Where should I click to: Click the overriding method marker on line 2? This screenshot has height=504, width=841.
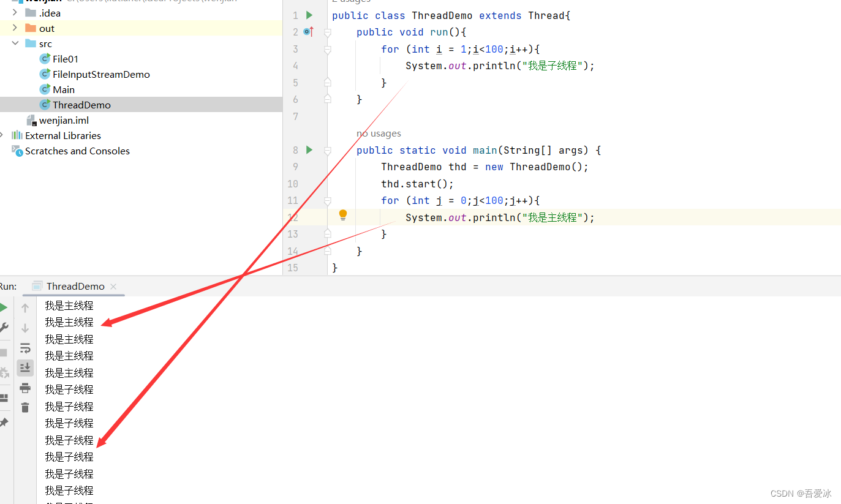[308, 32]
